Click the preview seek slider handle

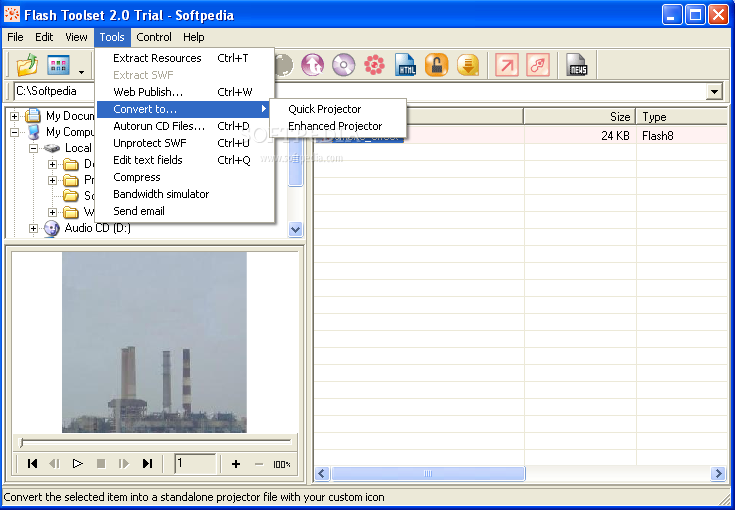[21, 442]
